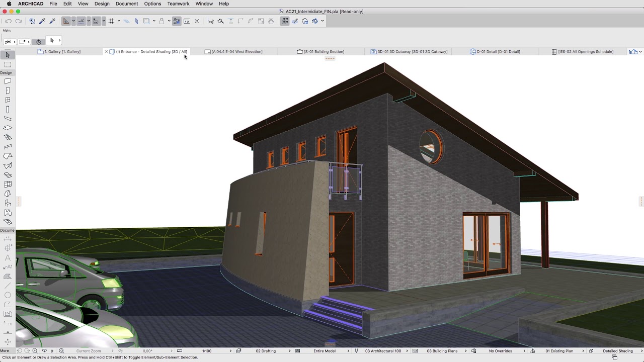
Task: Toggle the Trace reference button
Action: (146, 21)
